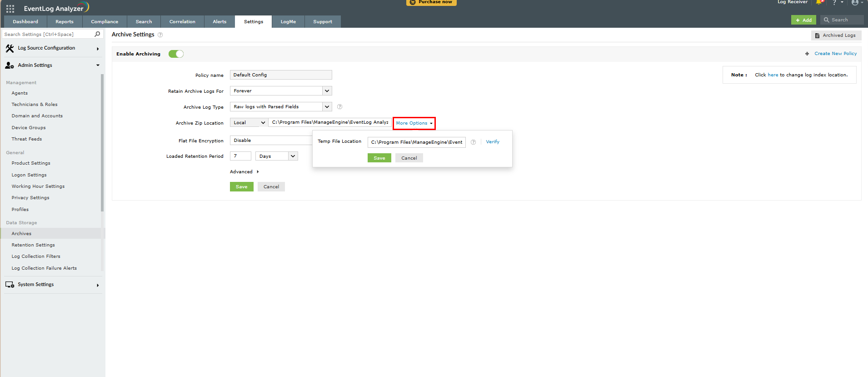868x377 pixels.
Task: Click the search settings magnifier icon
Action: (97, 34)
